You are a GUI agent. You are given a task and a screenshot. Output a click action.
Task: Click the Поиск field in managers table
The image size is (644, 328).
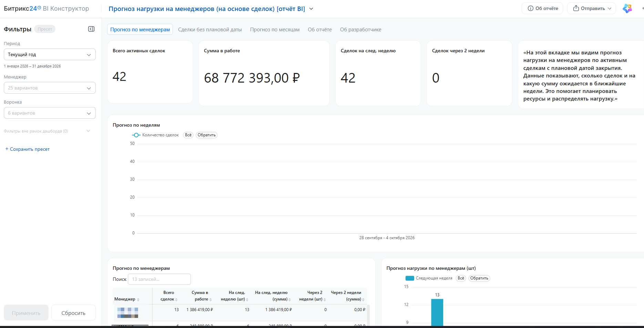[x=159, y=279]
